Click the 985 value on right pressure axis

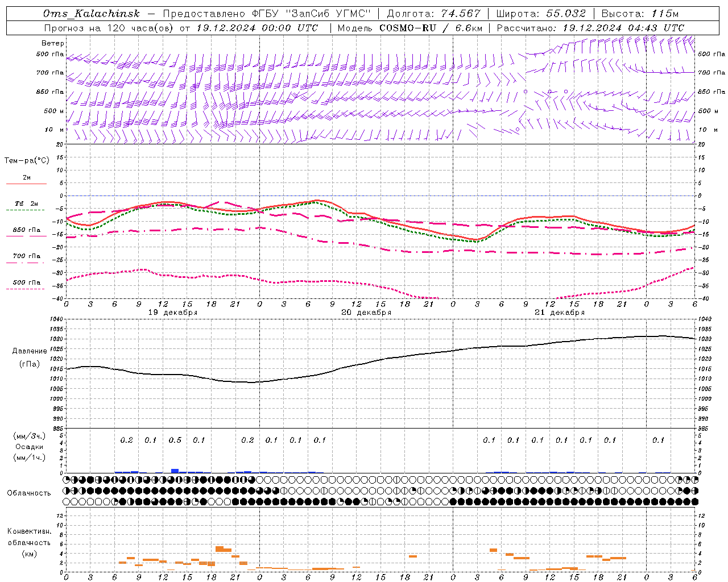click(704, 429)
